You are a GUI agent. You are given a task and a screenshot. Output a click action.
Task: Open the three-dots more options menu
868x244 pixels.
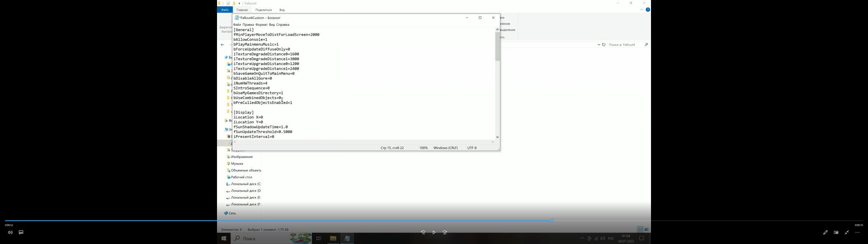click(x=858, y=233)
